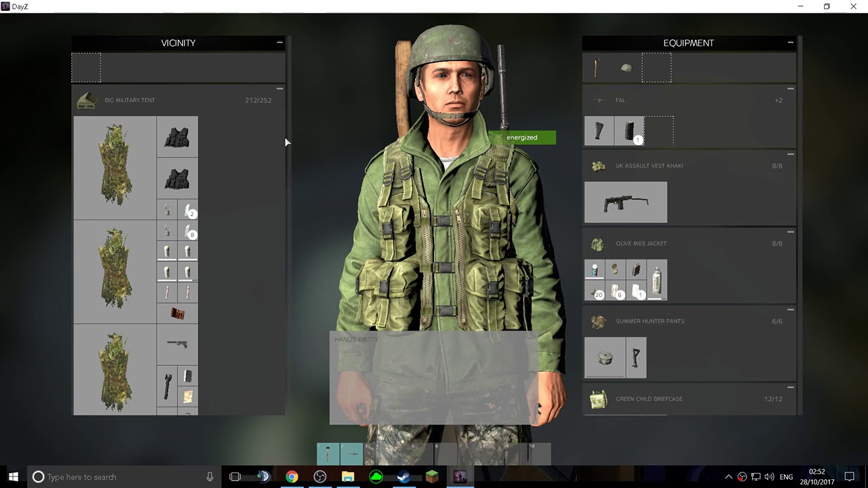Select the jacket item stack labeled 20
The width and height of the screenshot is (868, 488).
coord(595,290)
